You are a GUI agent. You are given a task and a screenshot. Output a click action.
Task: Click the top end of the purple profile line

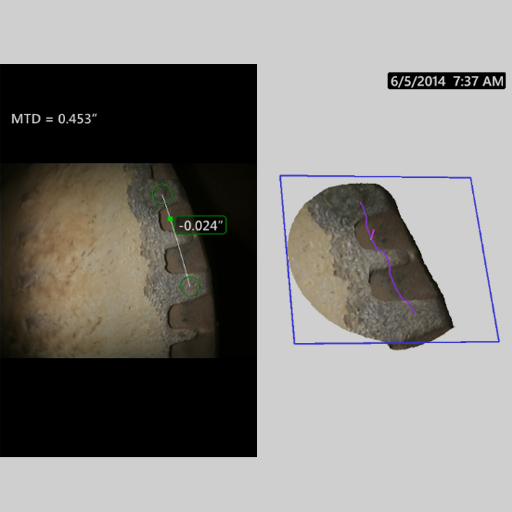(x=361, y=202)
